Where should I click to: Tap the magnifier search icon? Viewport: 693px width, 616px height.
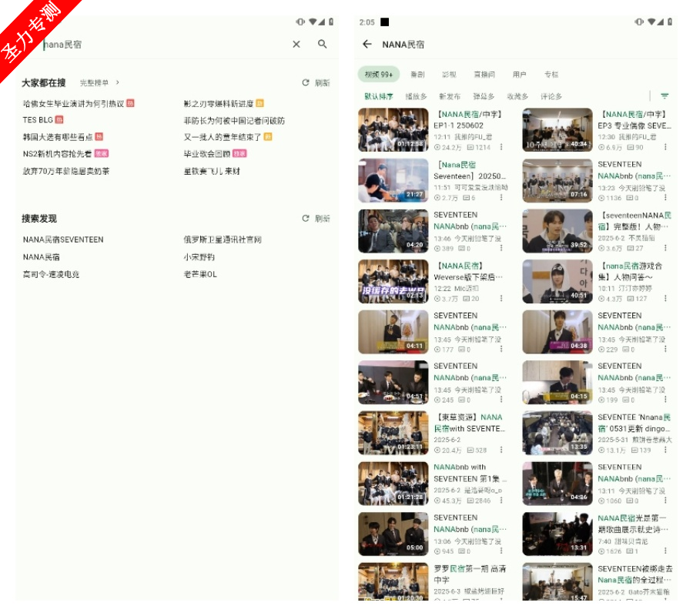(322, 44)
